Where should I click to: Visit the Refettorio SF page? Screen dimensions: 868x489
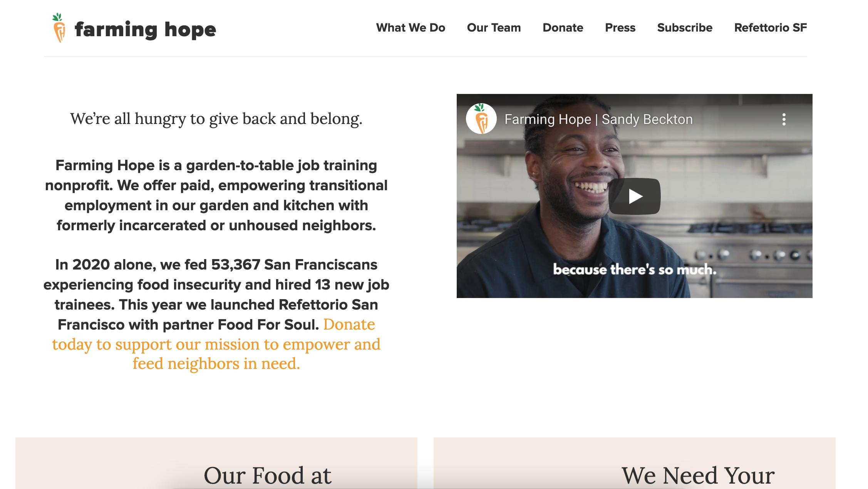(770, 28)
